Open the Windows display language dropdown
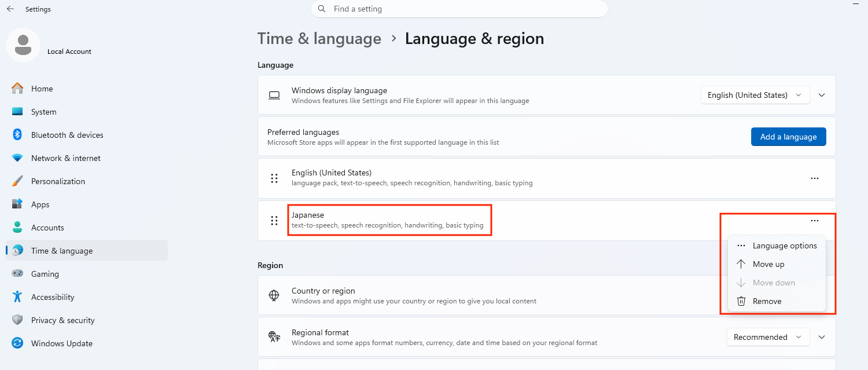The width and height of the screenshot is (868, 370). tap(755, 95)
